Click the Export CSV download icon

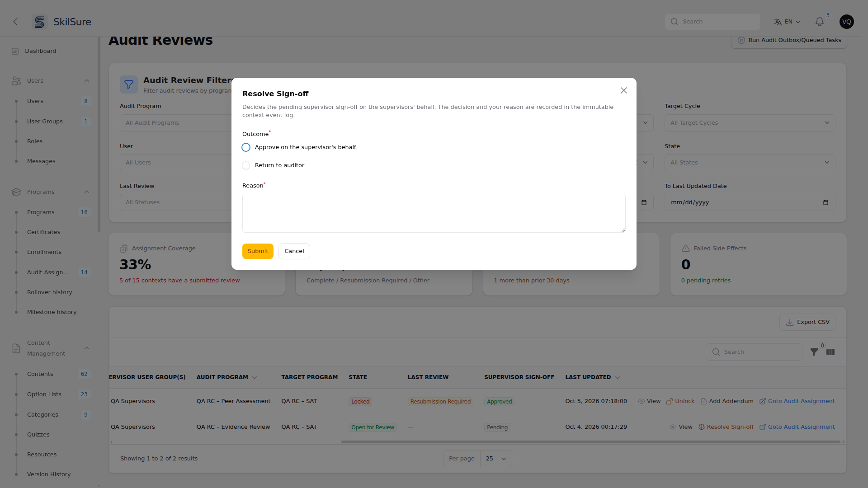point(789,322)
